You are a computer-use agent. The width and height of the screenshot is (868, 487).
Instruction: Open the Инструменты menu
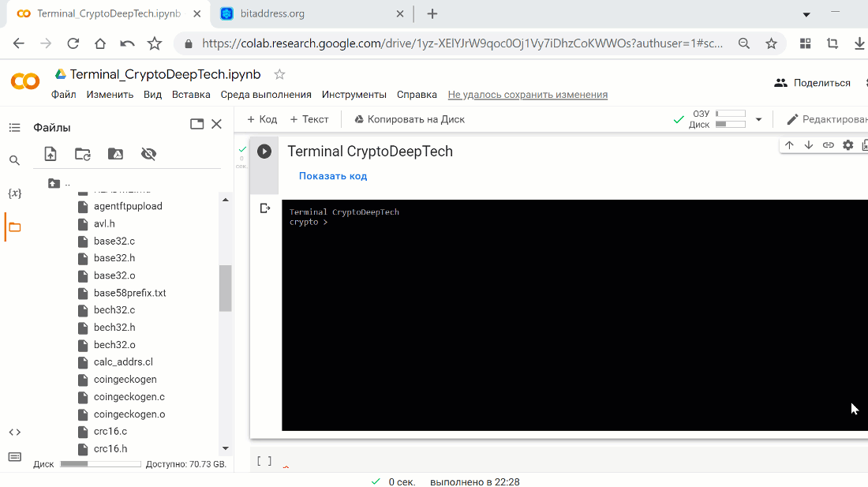pyautogui.click(x=354, y=95)
